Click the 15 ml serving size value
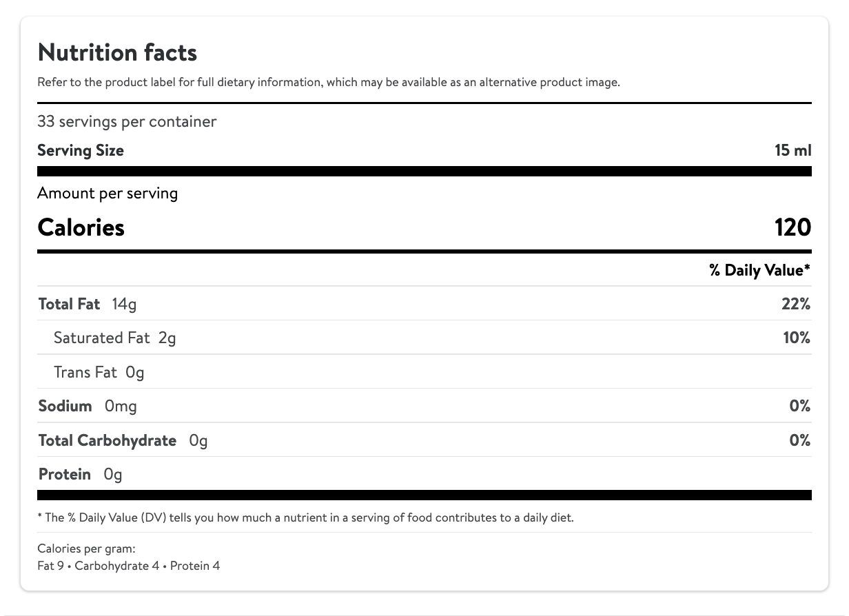Screen dimensions: 849x616 point(793,150)
